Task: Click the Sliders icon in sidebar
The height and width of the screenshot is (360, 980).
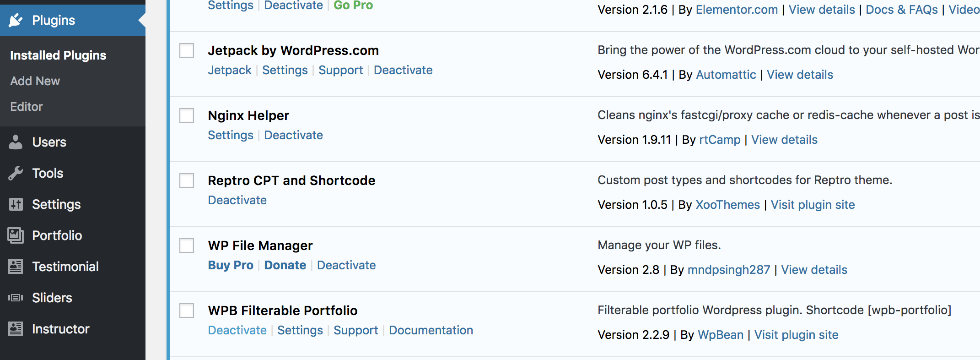Action: pos(16,298)
